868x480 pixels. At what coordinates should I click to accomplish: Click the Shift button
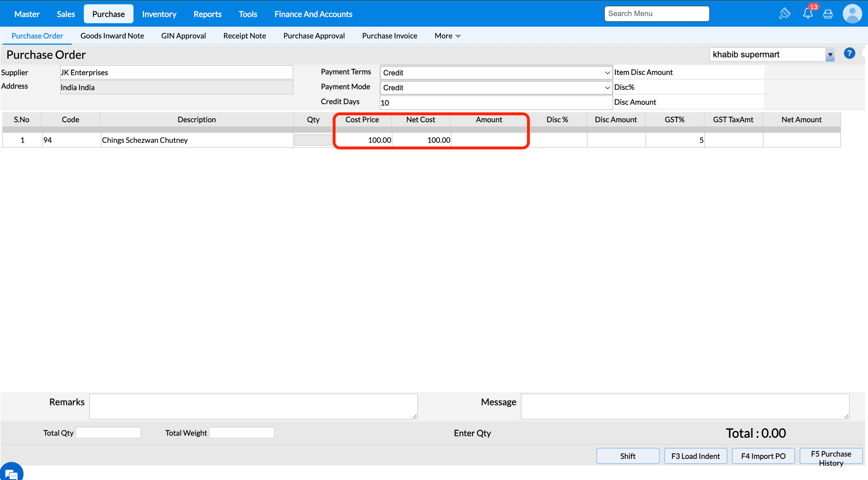coord(627,456)
